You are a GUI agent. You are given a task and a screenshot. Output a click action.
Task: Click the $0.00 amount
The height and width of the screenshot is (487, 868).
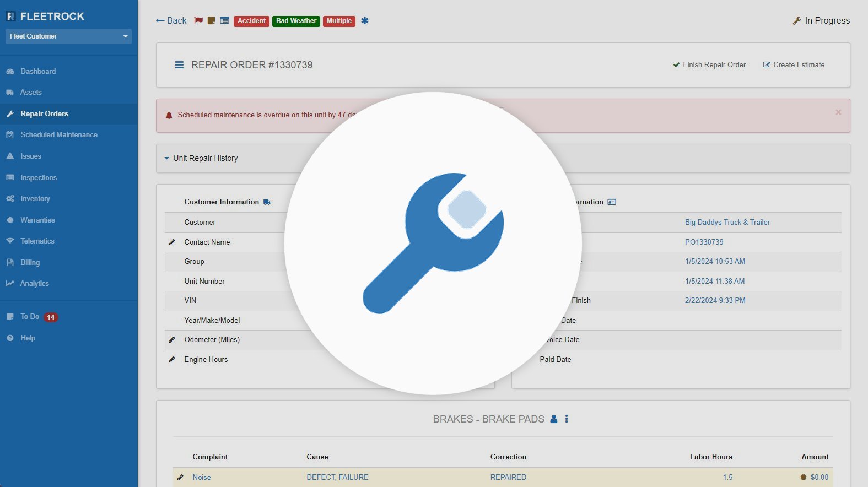pos(820,478)
